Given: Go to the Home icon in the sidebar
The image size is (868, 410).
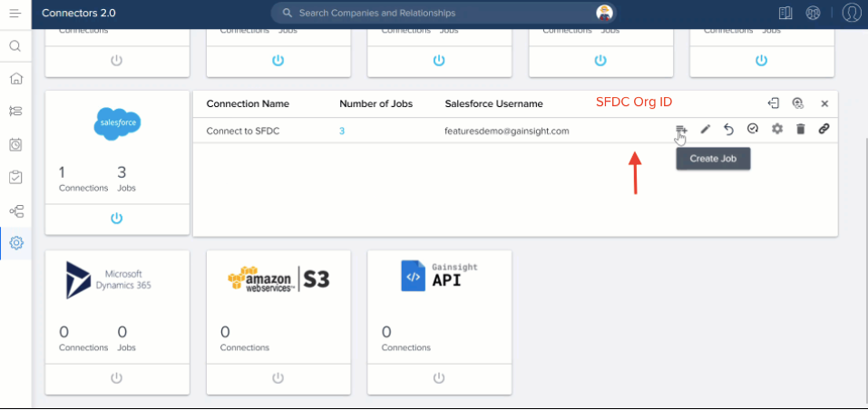Looking at the screenshot, I should pyautogui.click(x=16, y=79).
